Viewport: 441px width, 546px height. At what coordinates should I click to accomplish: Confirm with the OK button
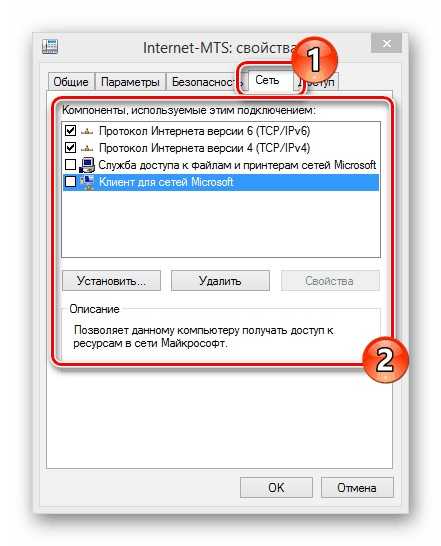coord(276,488)
